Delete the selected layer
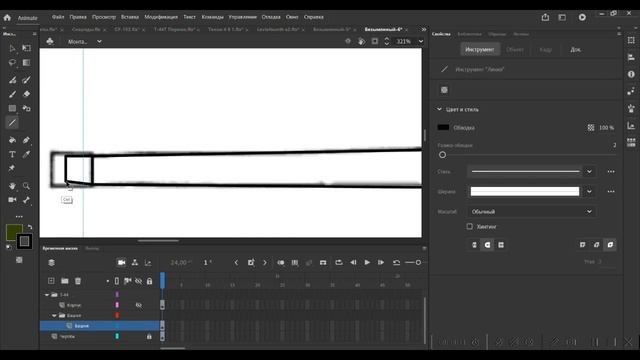The image size is (640, 360). coord(78,281)
